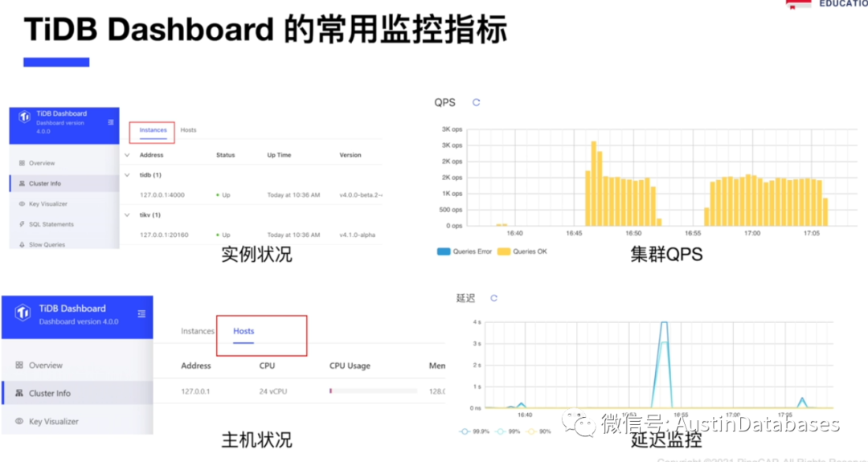The width and height of the screenshot is (868, 462).
Task: Switch to the Instances tab in upper panel
Action: 153,130
